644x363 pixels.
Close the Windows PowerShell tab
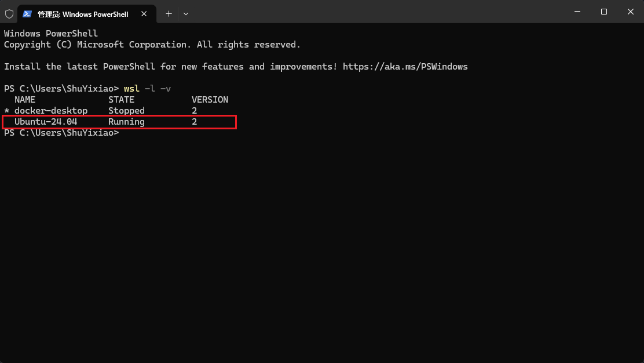pos(144,14)
